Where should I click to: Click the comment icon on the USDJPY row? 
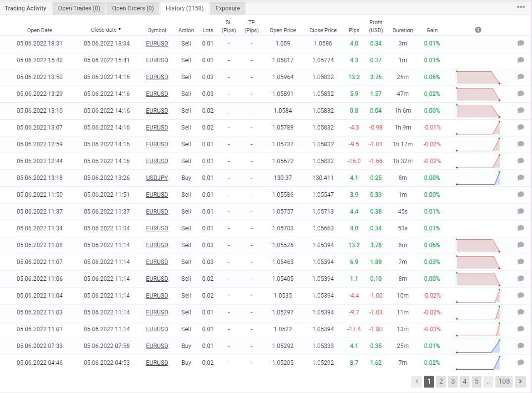click(521, 177)
